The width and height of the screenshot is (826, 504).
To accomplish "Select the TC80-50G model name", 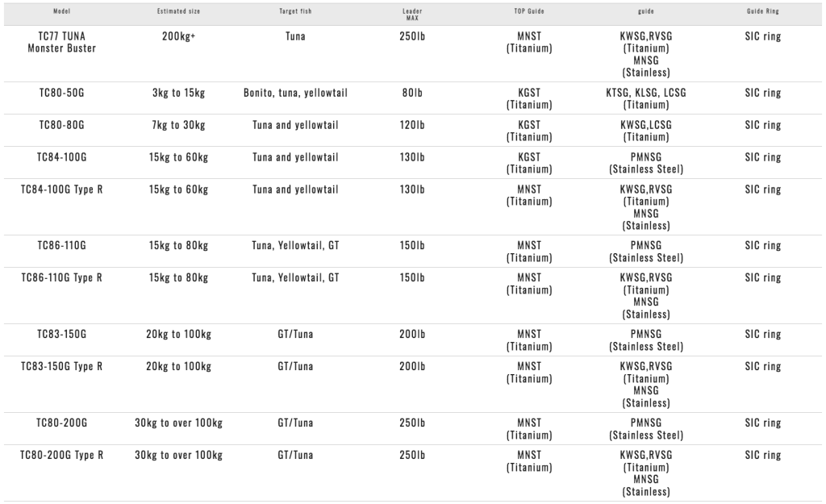I will click(x=61, y=94).
